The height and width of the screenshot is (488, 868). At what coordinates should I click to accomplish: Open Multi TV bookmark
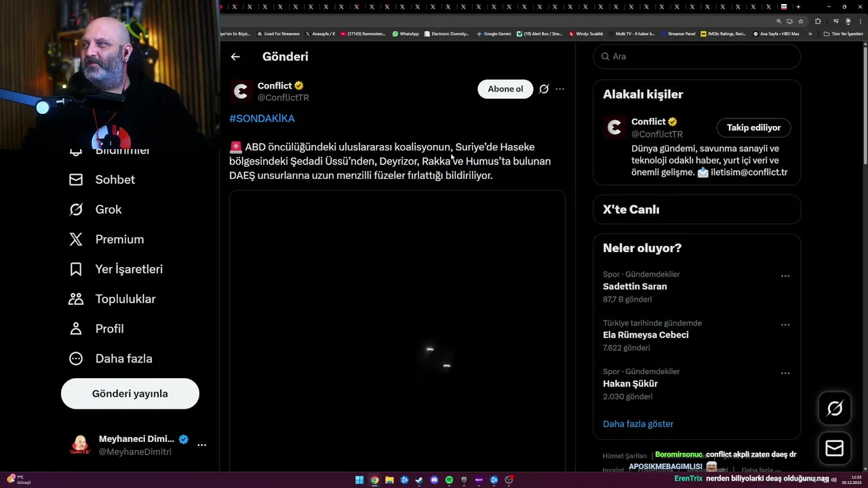click(632, 33)
